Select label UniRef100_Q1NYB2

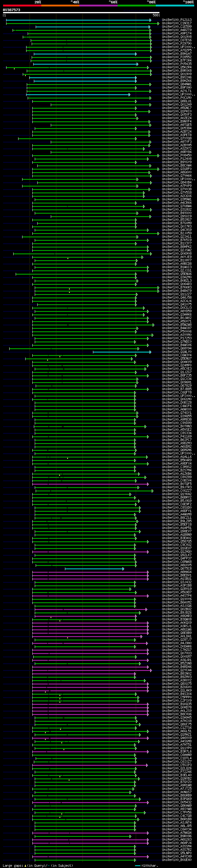177,779
